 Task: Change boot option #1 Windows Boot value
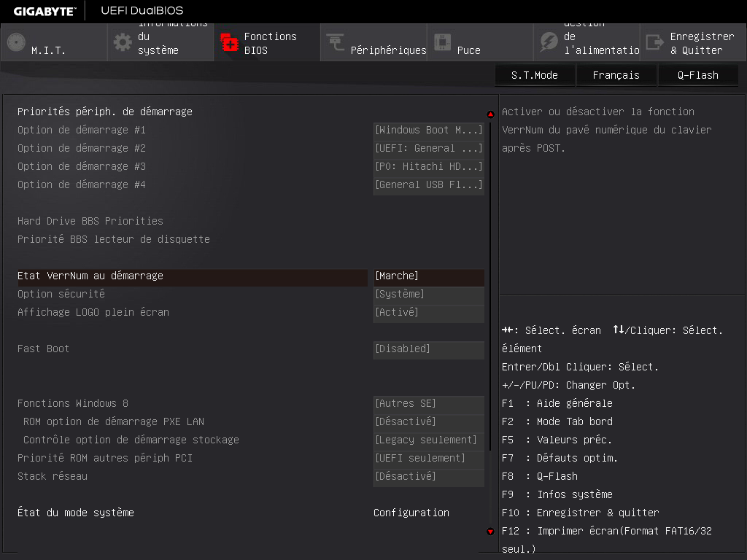tap(429, 130)
